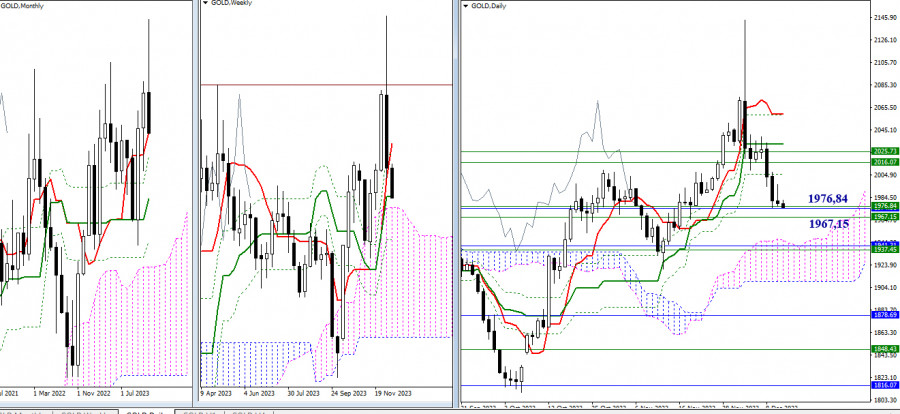Click the 2065.50 price scale value
This screenshot has width=900, height=414.
click(x=886, y=107)
